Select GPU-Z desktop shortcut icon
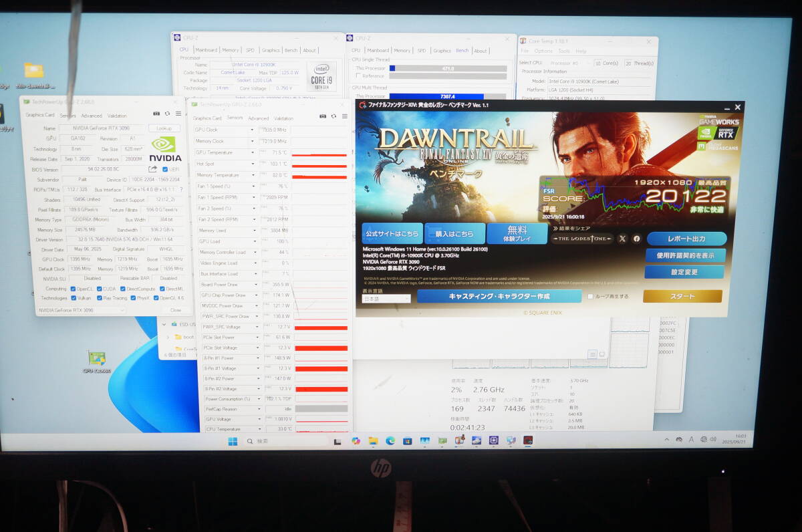This screenshot has height=532, width=802. [96, 359]
